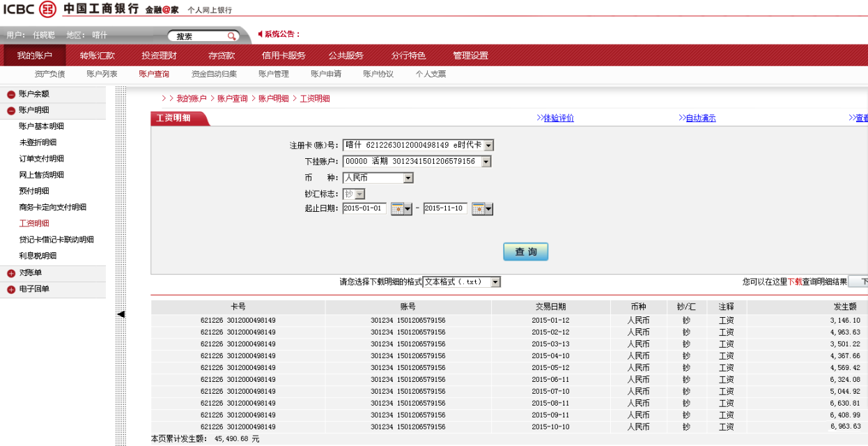Open the 转账汇款 menu

pyautogui.click(x=97, y=56)
